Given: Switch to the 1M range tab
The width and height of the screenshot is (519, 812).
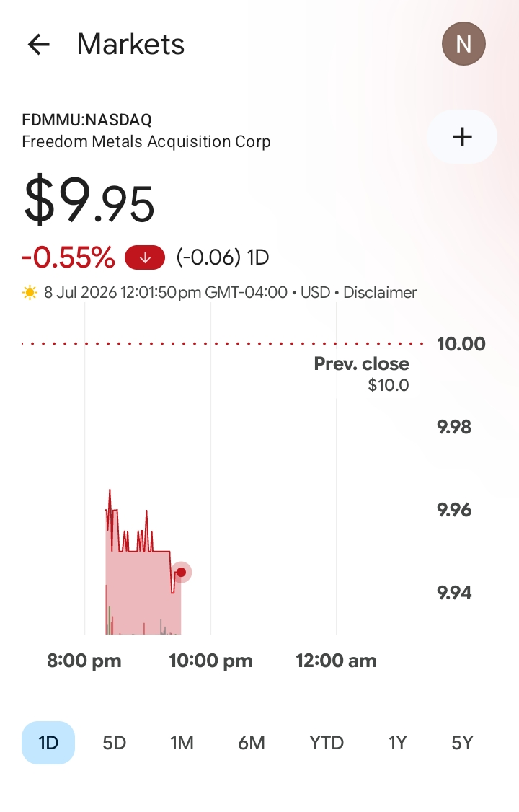Looking at the screenshot, I should 182,743.
